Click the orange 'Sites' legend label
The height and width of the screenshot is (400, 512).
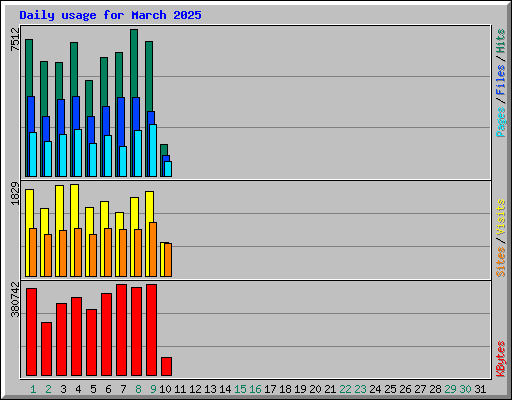pos(500,262)
